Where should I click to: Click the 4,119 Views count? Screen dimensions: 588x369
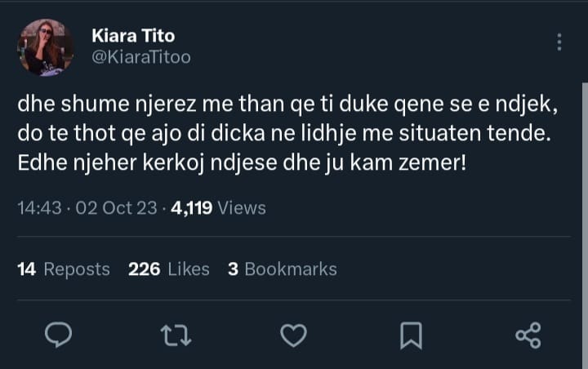click(218, 208)
